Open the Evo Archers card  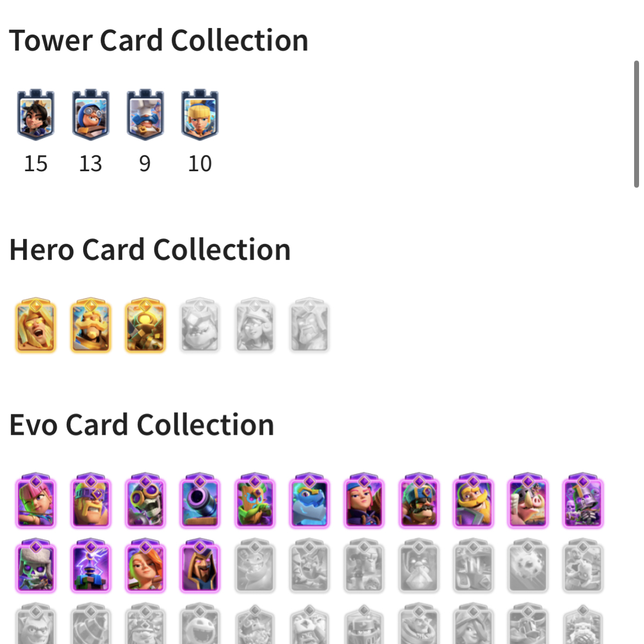(x=36, y=500)
